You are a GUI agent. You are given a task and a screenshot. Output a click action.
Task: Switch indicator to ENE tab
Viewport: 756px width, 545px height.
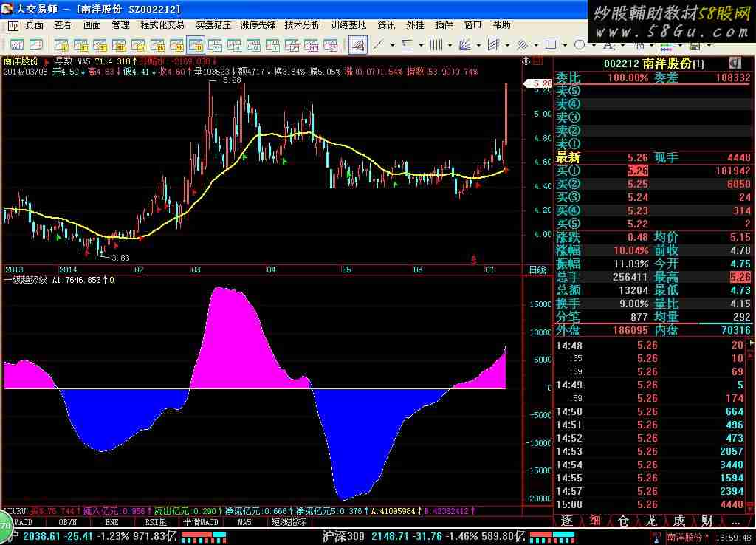112,522
